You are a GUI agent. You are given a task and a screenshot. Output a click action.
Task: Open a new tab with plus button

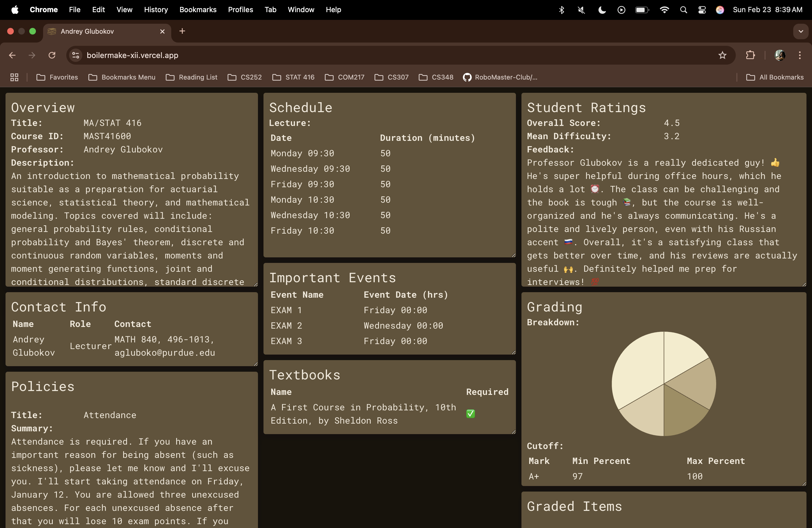(182, 31)
